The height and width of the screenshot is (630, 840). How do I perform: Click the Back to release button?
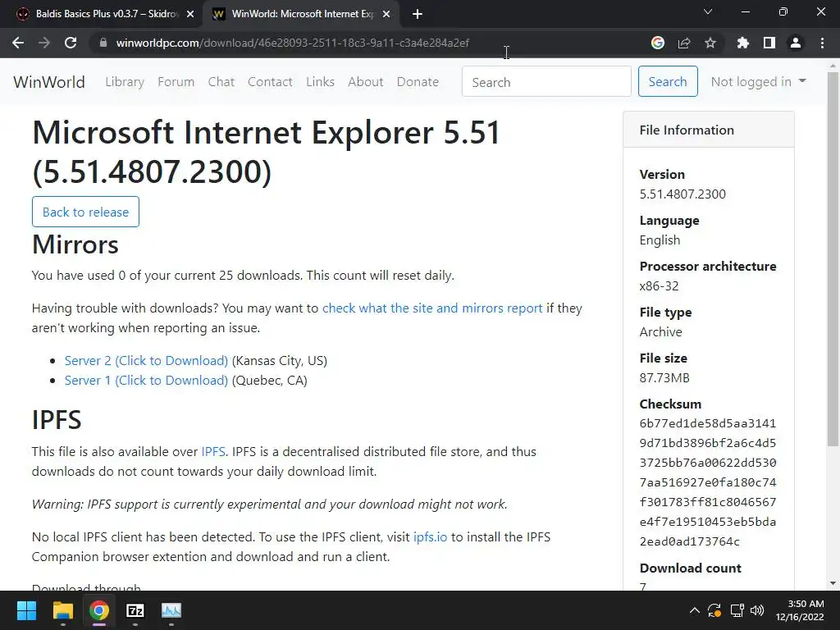[x=85, y=212]
